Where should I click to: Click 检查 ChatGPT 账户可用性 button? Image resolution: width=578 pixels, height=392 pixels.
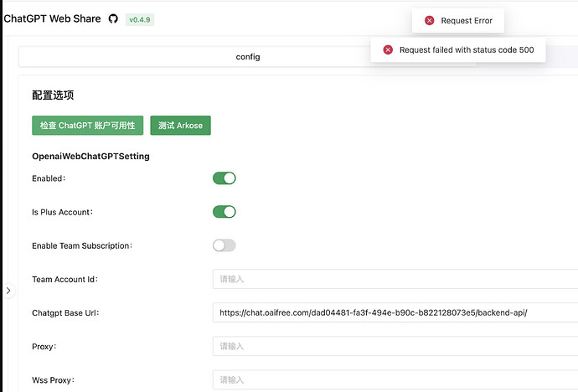tap(88, 126)
